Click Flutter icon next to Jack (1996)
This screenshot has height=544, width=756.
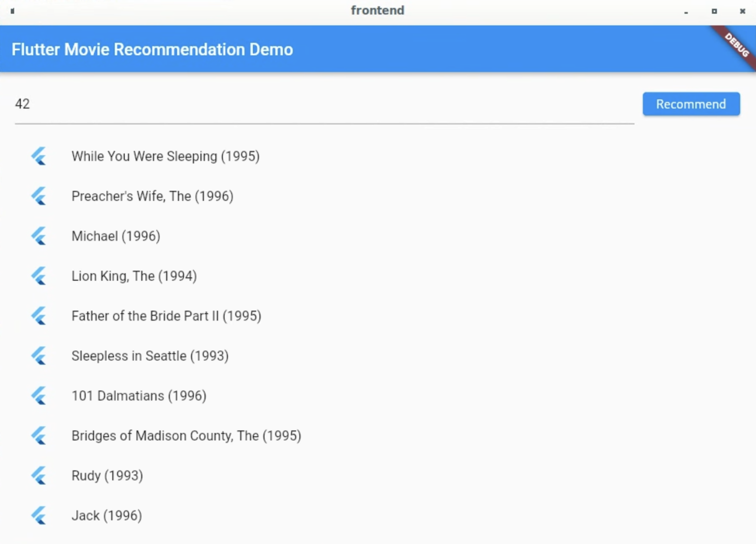(39, 516)
